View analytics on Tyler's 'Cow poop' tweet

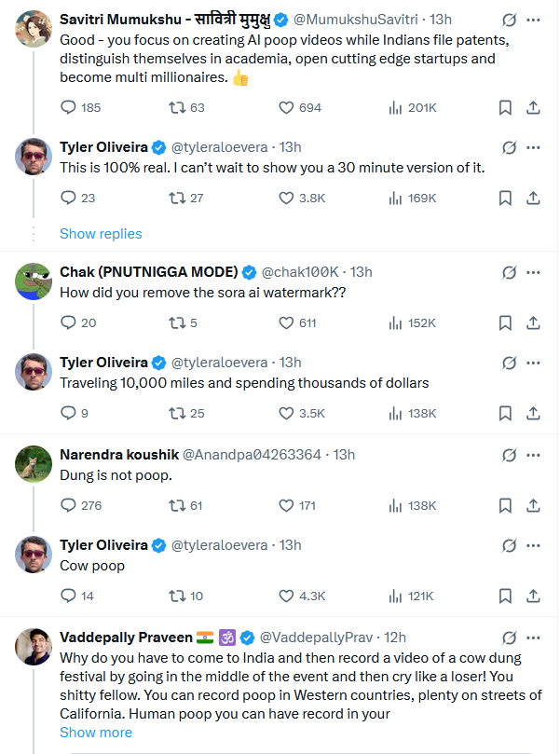[x=395, y=596]
